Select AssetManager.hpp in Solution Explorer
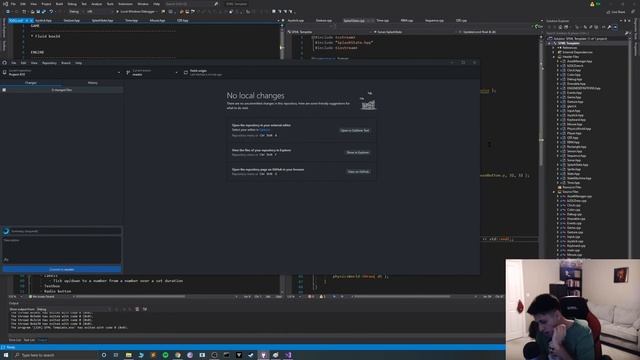640x360 pixels. tap(579, 61)
